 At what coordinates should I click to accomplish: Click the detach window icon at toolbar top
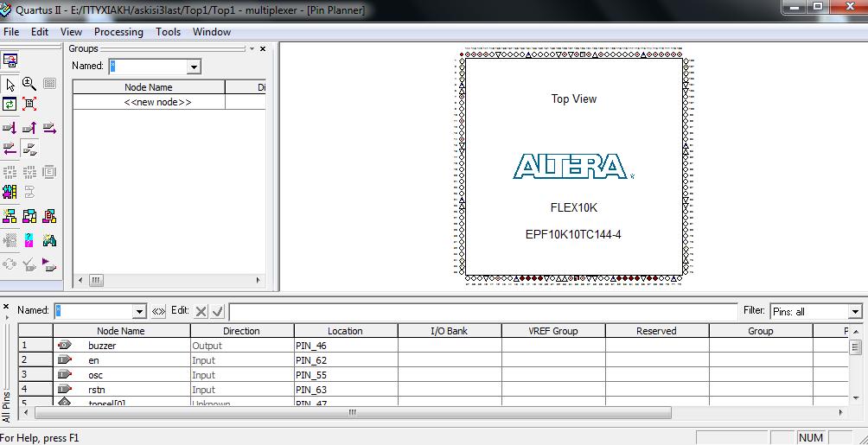10,60
